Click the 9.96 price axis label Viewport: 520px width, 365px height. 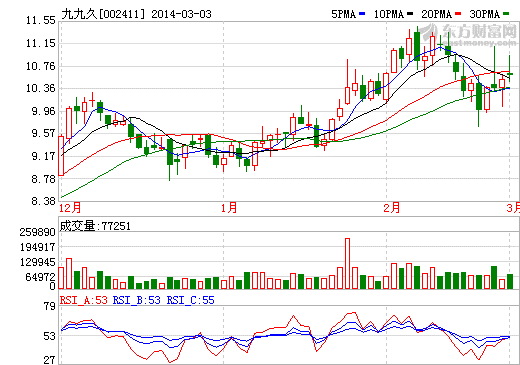pos(43,111)
